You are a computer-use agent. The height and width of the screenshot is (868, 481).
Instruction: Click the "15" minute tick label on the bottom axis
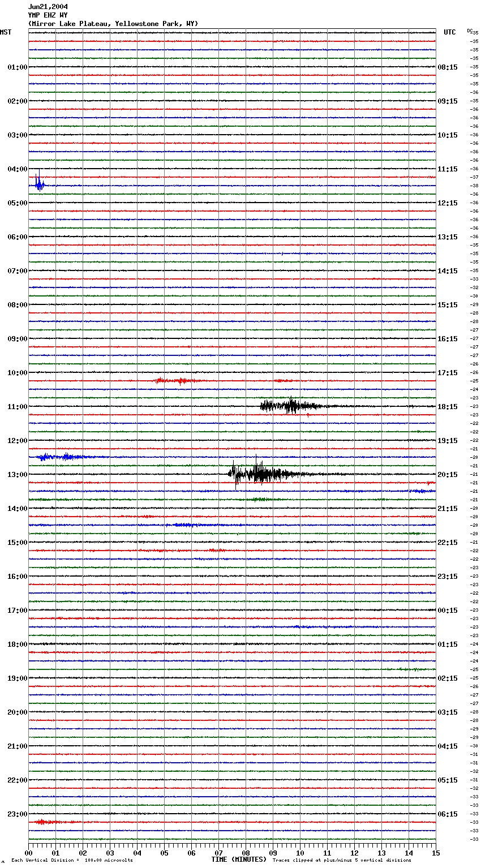pyautogui.click(x=436, y=853)
